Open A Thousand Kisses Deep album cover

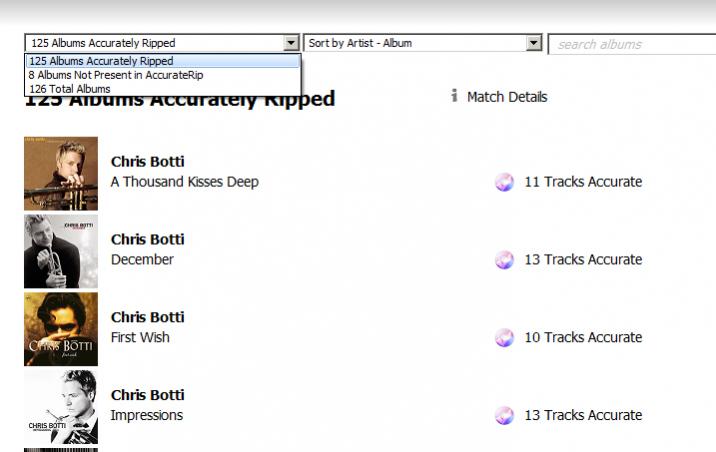(x=61, y=173)
